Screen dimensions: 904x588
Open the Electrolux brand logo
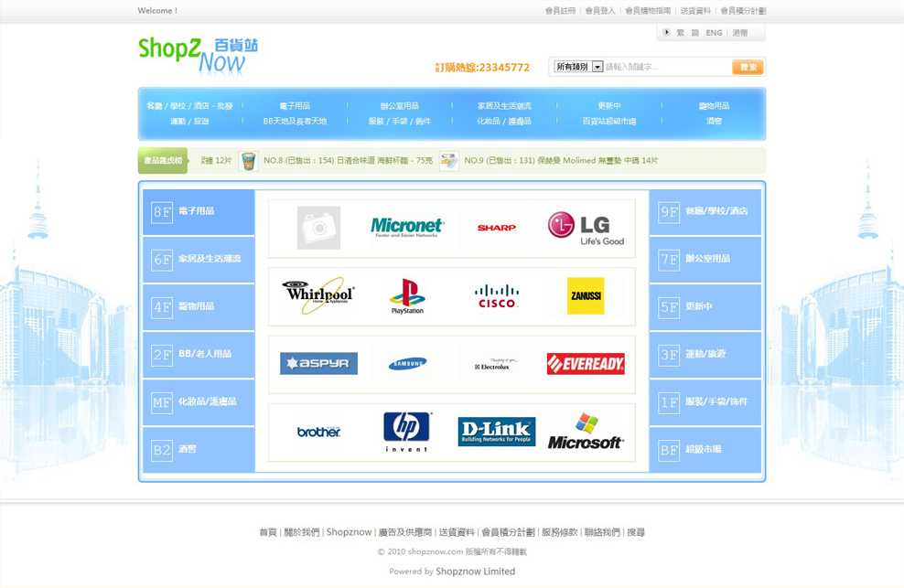(495, 364)
